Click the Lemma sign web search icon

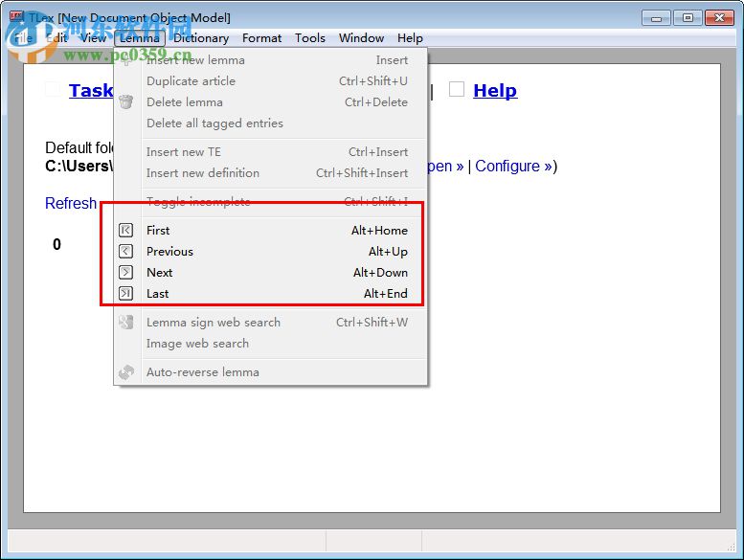tap(125, 323)
